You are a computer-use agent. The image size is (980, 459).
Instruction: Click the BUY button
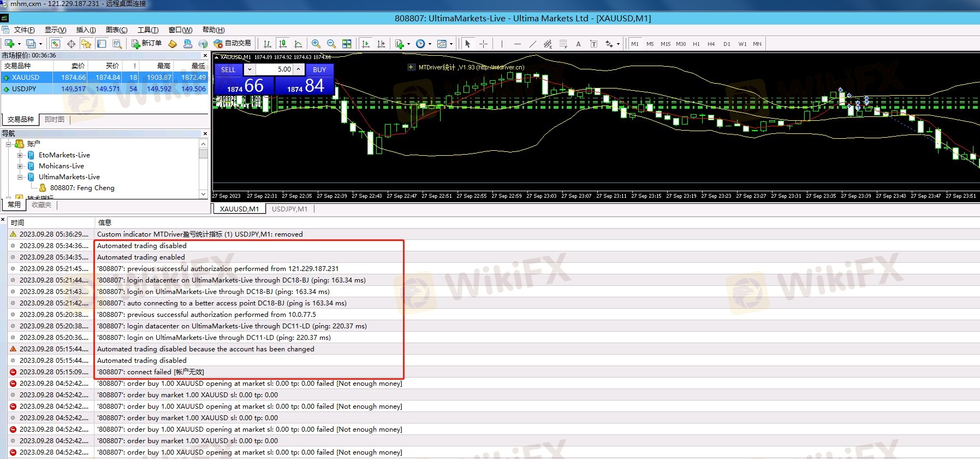coord(319,69)
